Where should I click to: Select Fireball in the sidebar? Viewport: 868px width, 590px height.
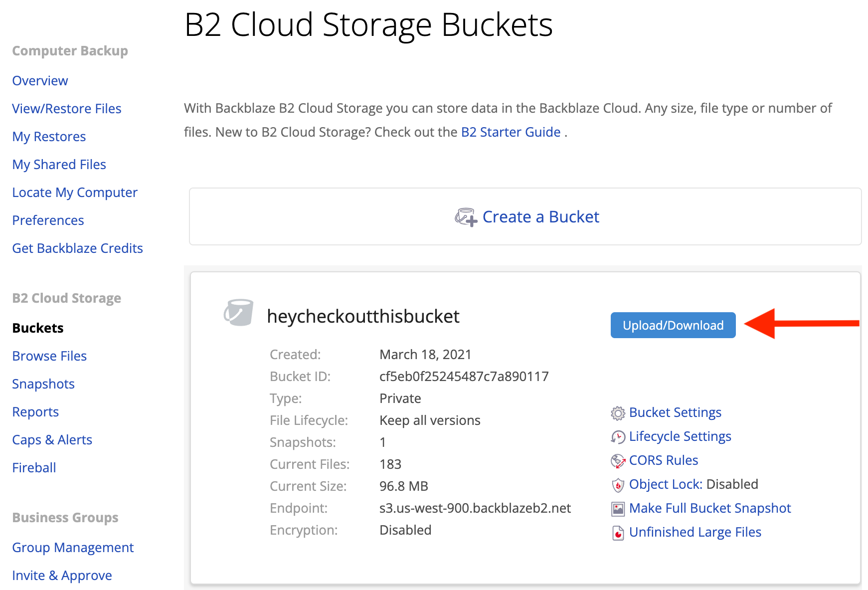pos(34,468)
